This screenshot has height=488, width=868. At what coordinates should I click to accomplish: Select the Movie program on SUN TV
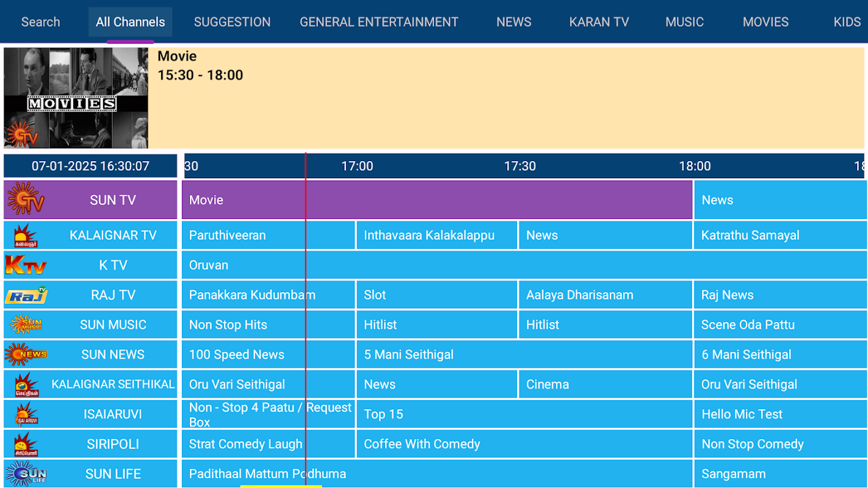[x=437, y=199]
